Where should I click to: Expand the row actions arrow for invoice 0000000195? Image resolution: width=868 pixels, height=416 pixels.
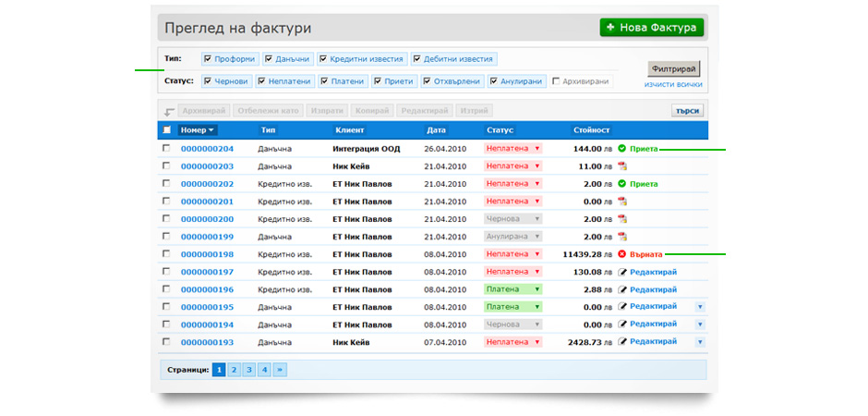point(699,307)
